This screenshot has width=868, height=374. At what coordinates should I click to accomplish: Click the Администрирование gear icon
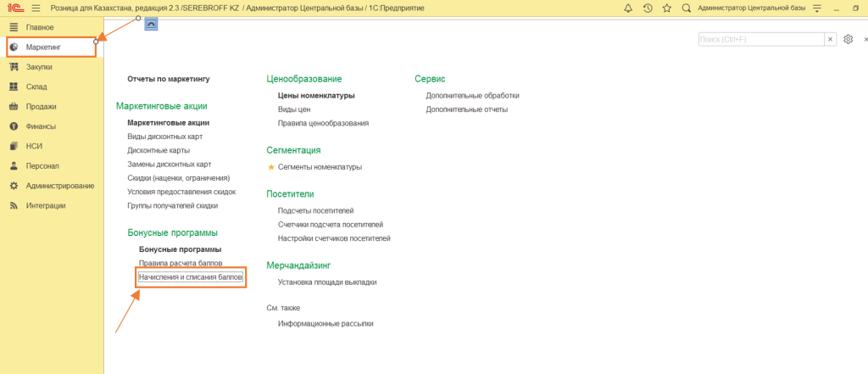[14, 186]
